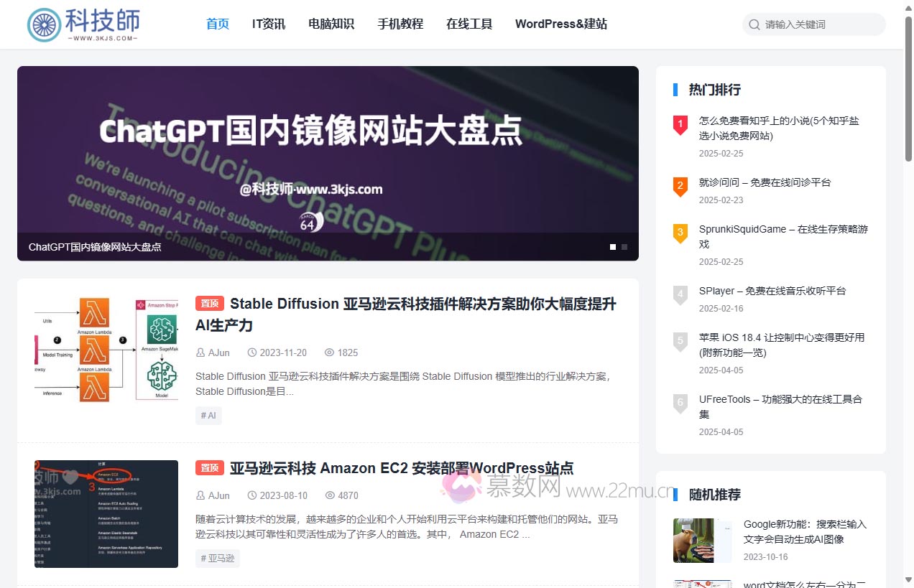The width and height of the screenshot is (914, 588).
Task: Click the search magnifier icon
Action: (754, 24)
